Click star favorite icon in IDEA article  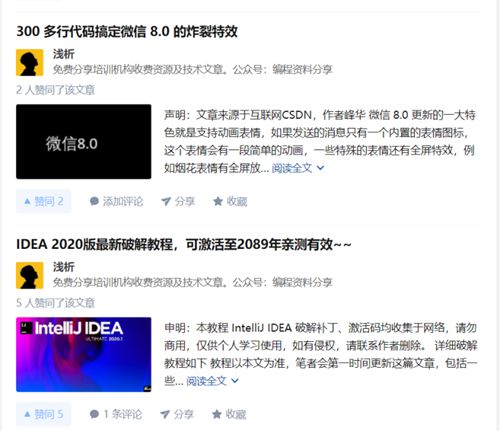tap(217, 414)
